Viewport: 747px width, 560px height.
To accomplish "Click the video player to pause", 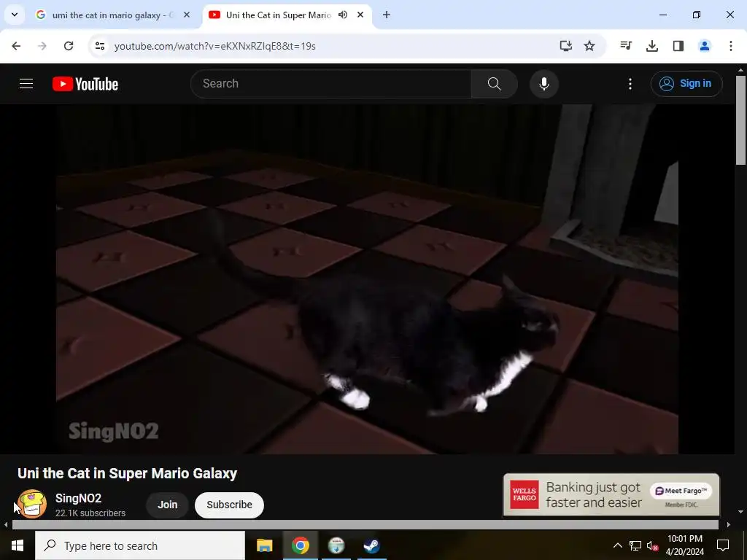I will click(x=367, y=279).
